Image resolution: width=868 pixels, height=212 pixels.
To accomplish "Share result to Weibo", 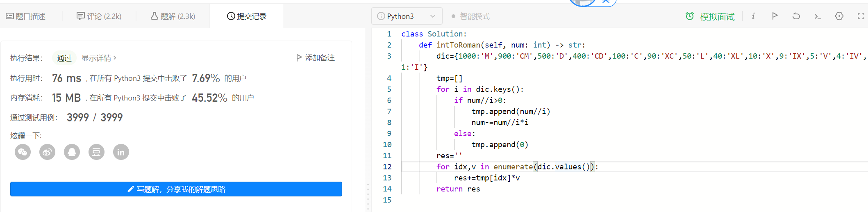I will 47,152.
